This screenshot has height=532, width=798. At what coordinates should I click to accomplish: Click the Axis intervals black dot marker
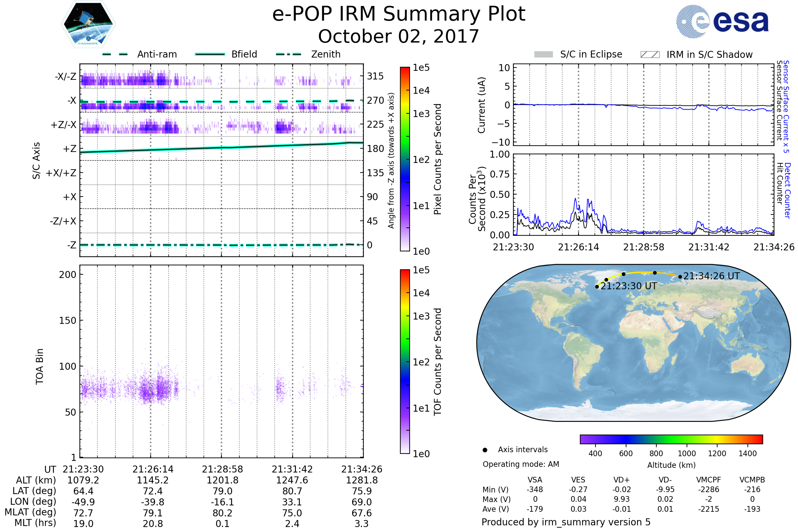pyautogui.click(x=485, y=450)
